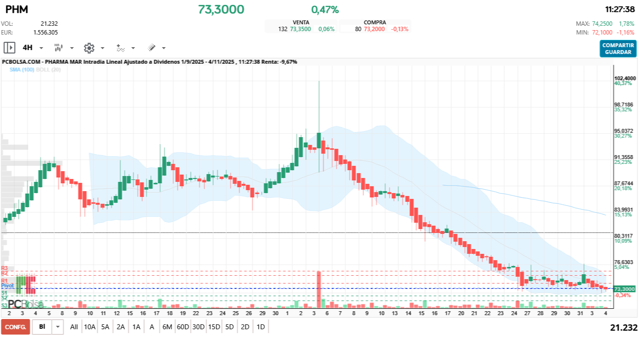Image resolution: width=644 pixels, height=337 pixels.
Task: Select the All time range
Action: click(x=74, y=327)
